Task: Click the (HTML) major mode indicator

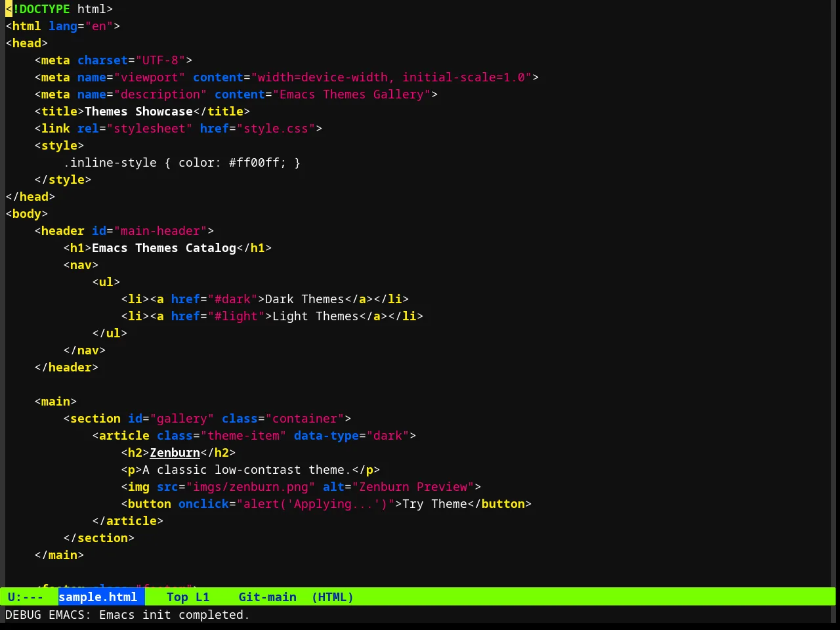Action: [332, 597]
